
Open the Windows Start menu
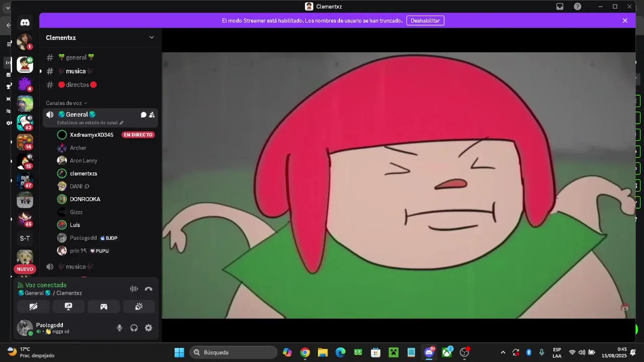[x=179, y=352]
